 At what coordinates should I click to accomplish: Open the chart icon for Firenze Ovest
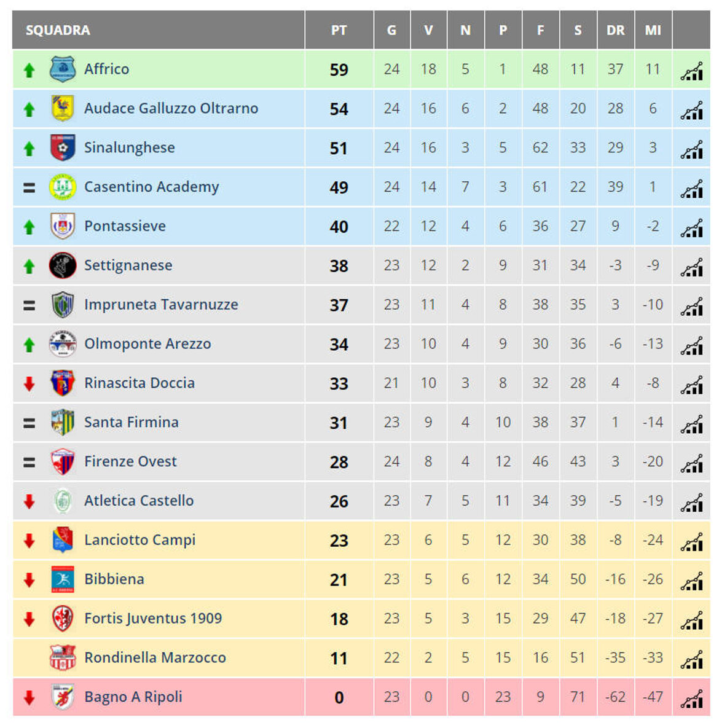click(691, 463)
